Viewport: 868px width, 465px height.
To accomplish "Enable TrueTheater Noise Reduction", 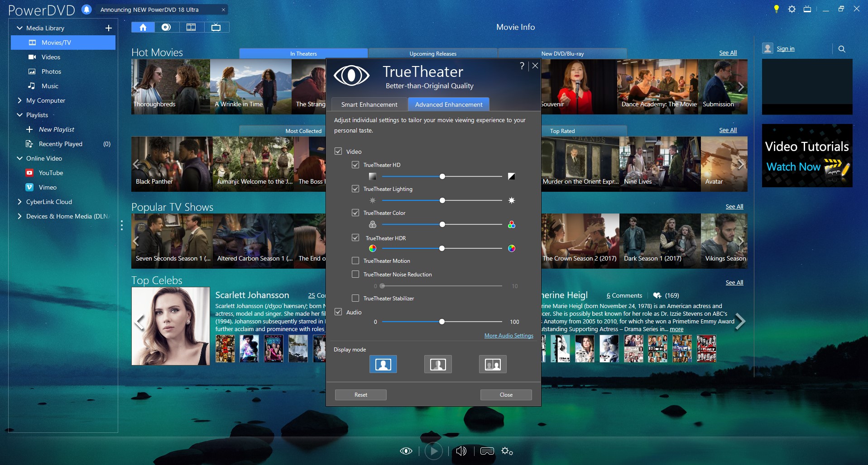I will [356, 274].
